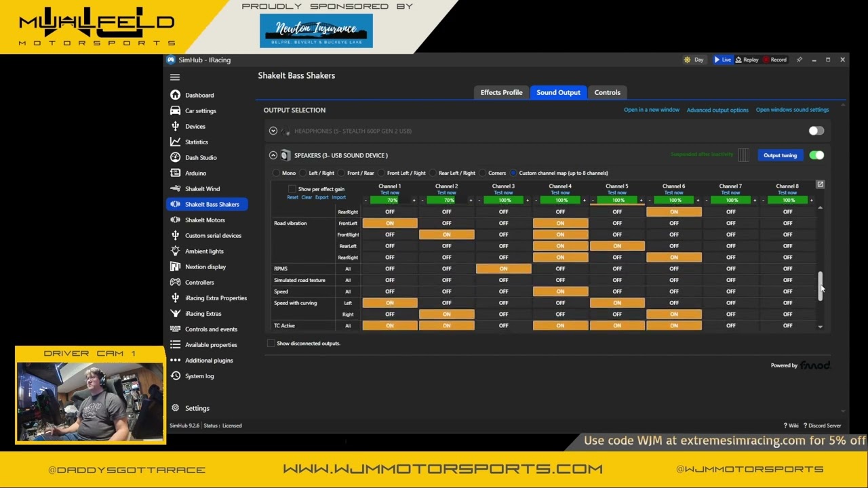This screenshot has width=868, height=488.
Task: Increase Channel 2 gain with plus button
Action: point(471,201)
